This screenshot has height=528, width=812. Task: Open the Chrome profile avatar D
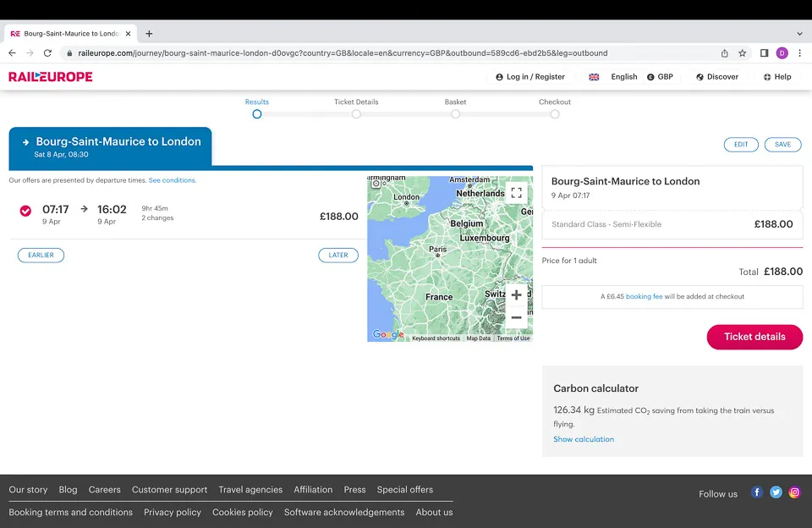tap(782, 52)
